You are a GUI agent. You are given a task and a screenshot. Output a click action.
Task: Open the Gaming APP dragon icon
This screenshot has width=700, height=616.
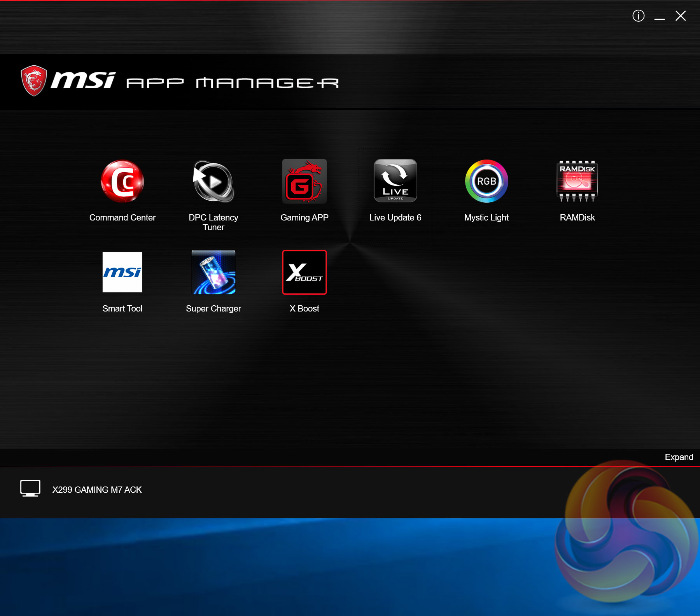(x=304, y=181)
